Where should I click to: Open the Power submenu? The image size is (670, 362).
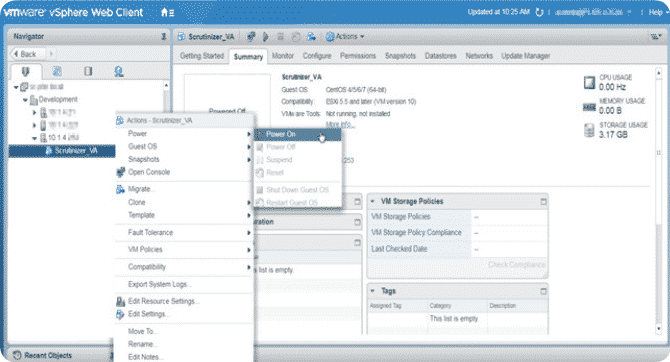click(184, 134)
